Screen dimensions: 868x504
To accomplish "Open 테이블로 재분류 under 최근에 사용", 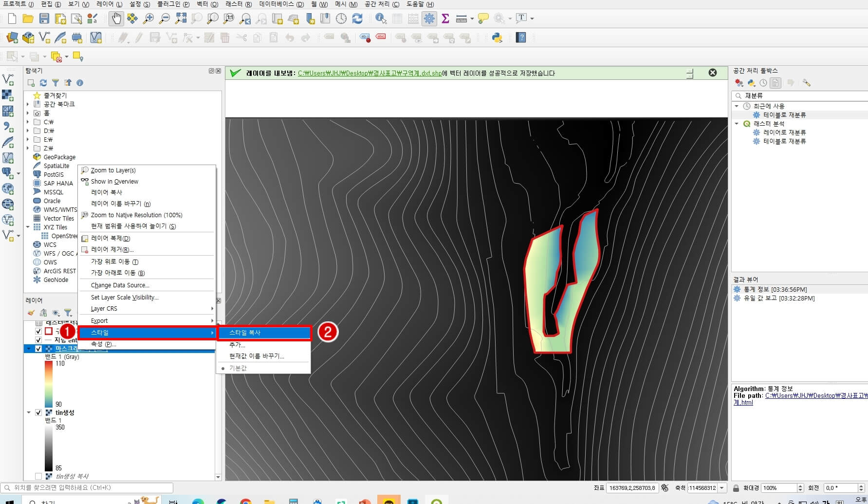I will click(x=784, y=115).
